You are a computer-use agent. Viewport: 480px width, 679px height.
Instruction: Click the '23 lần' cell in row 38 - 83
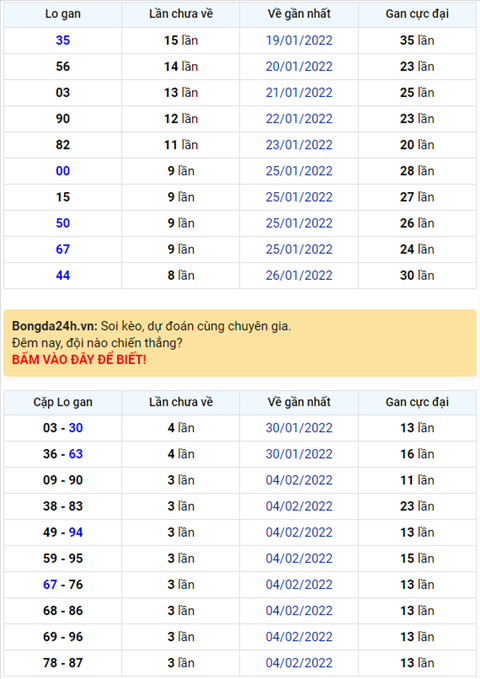(417, 506)
